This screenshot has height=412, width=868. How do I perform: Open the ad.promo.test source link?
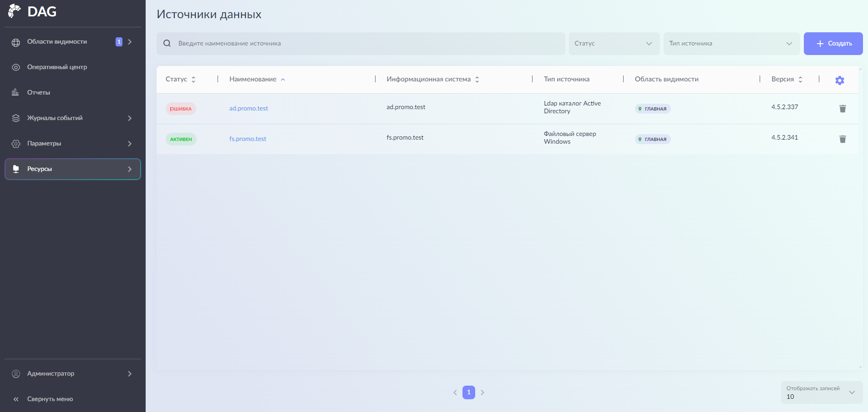249,108
